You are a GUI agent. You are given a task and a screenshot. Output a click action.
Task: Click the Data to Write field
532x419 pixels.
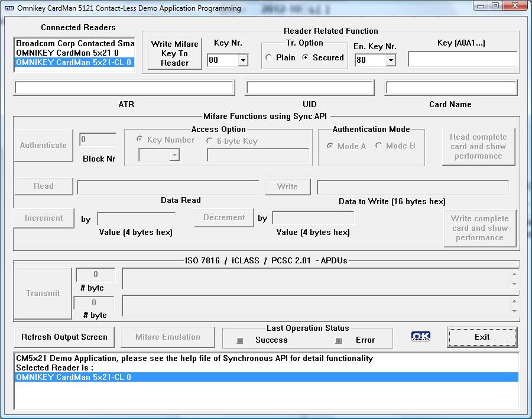click(413, 187)
